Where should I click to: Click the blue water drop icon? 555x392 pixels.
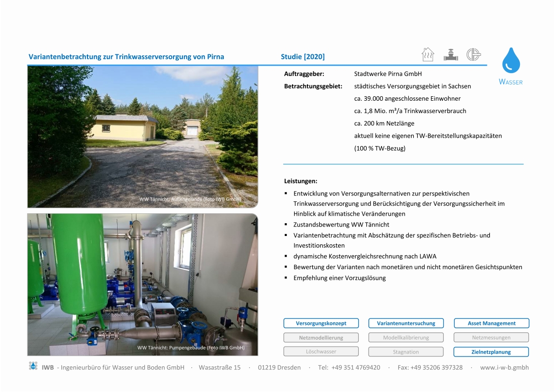[511, 61]
